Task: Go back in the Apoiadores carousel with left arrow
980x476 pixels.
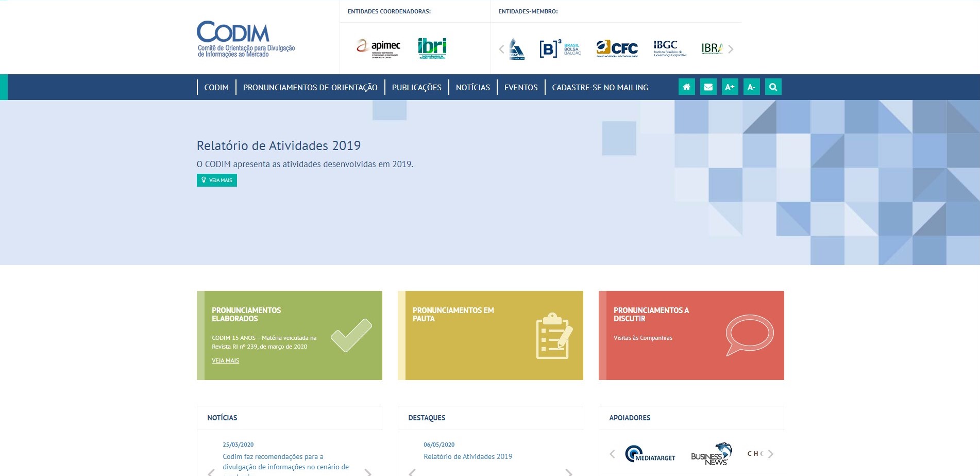Action: point(612,454)
